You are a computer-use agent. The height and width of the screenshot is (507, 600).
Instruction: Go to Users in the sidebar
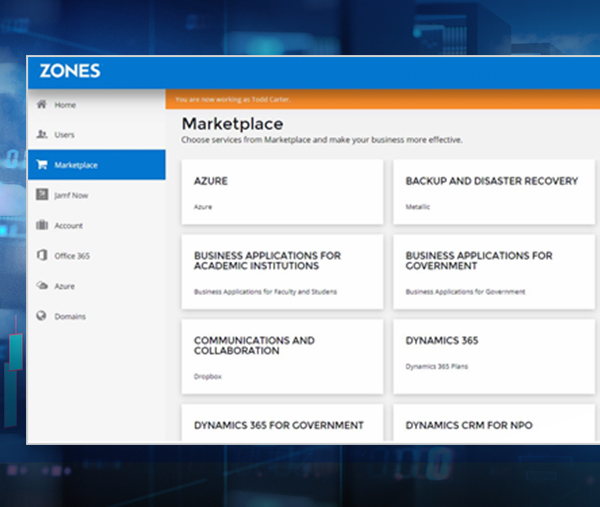click(x=97, y=135)
